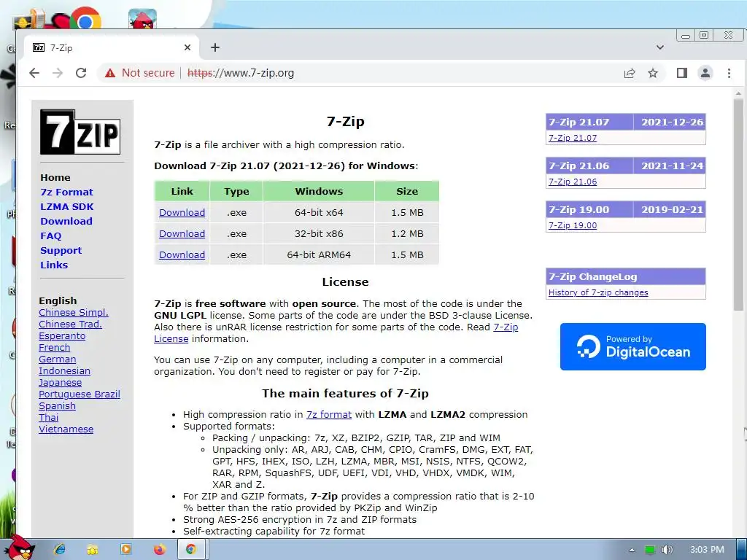This screenshot has width=747, height=560.
Task: Open History of 7-zip changes
Action: [598, 292]
